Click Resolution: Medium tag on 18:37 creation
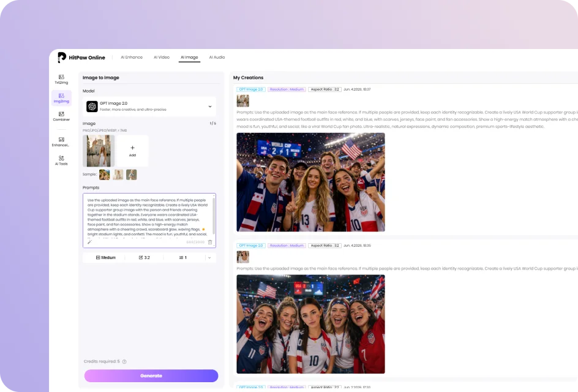578x392 pixels. [287, 89]
